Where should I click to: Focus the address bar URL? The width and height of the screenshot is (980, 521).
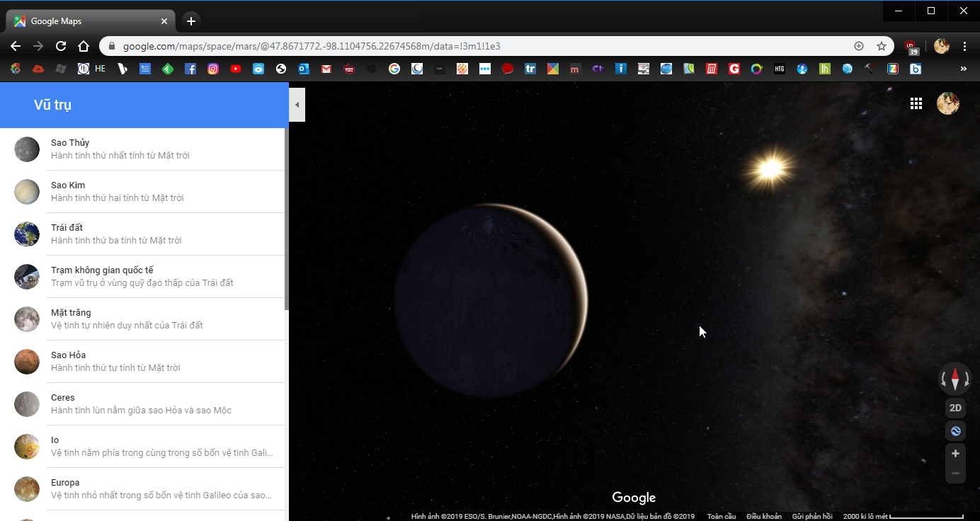(x=312, y=46)
